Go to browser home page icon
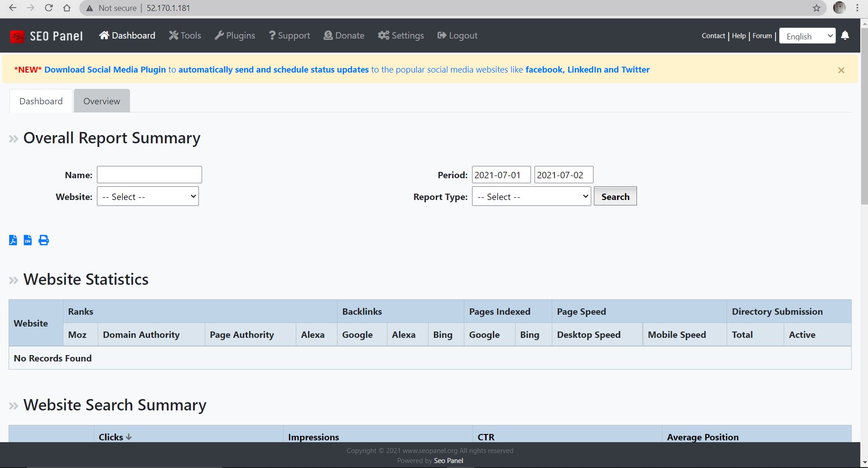Screen dimensions: 868x468 click(67, 8)
